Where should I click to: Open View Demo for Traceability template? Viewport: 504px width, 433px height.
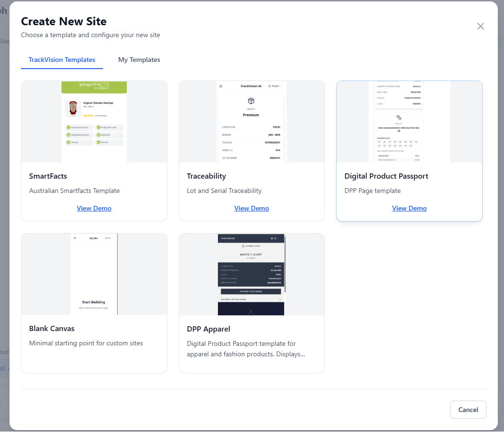pyautogui.click(x=251, y=208)
